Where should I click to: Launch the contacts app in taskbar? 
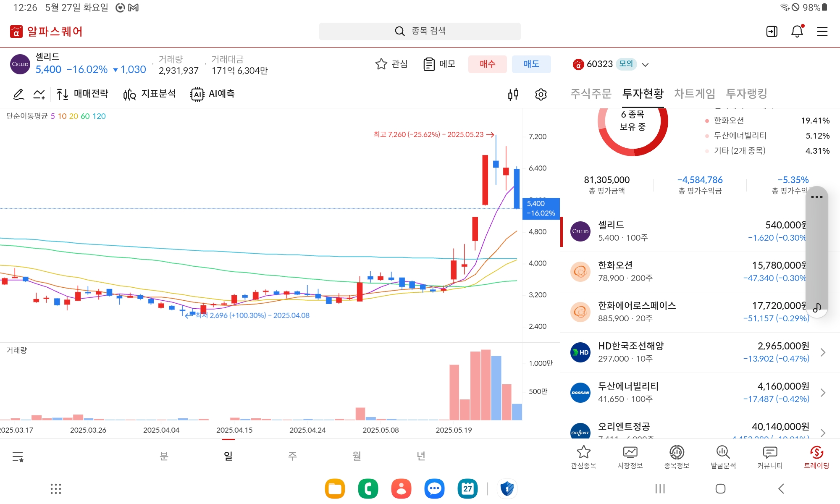coord(401,488)
